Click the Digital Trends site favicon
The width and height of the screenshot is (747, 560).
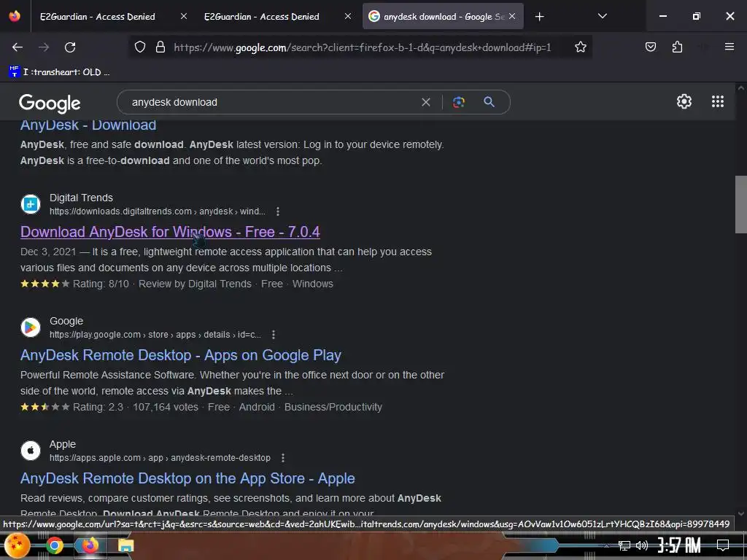[x=31, y=204]
